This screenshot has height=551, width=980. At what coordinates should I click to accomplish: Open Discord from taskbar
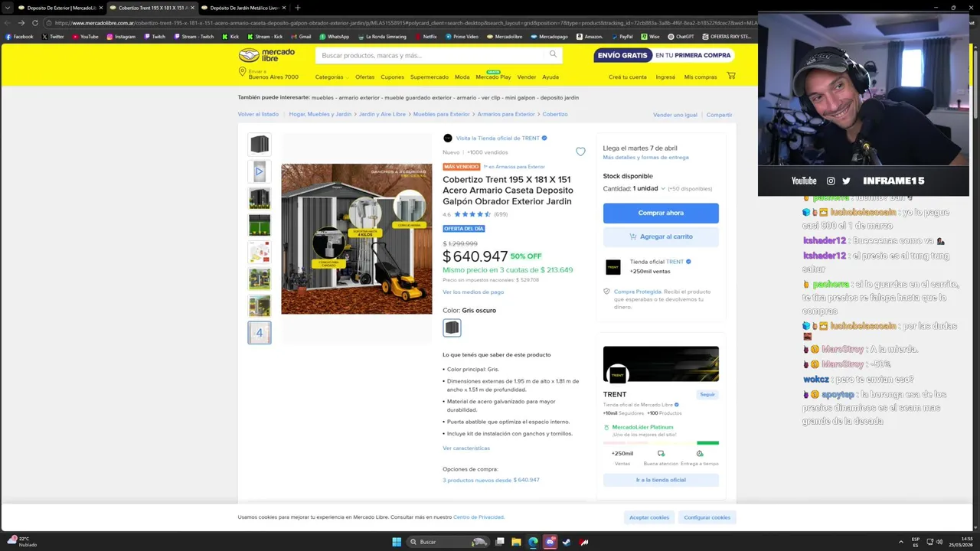(550, 542)
